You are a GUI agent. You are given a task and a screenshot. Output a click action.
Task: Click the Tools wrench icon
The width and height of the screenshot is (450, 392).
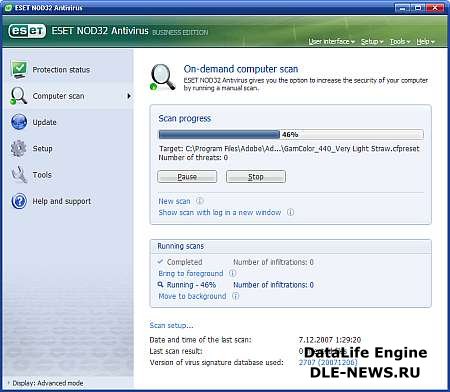pyautogui.click(x=19, y=175)
